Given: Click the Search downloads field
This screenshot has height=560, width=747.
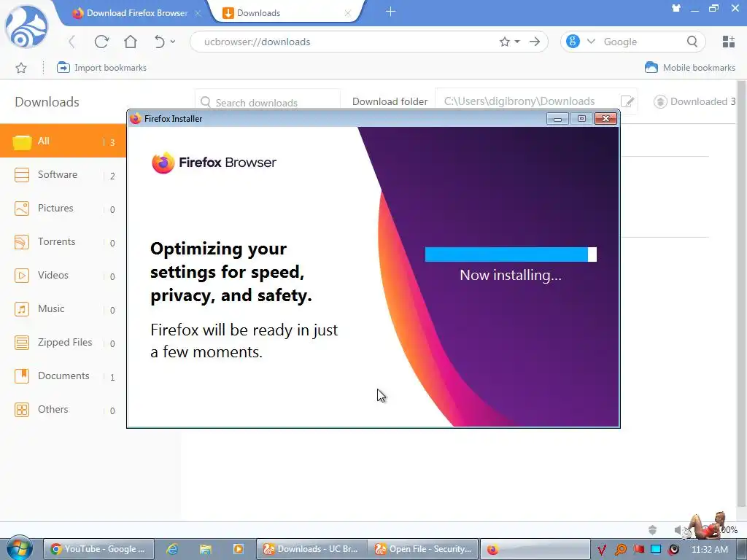Looking at the screenshot, I should 268,102.
